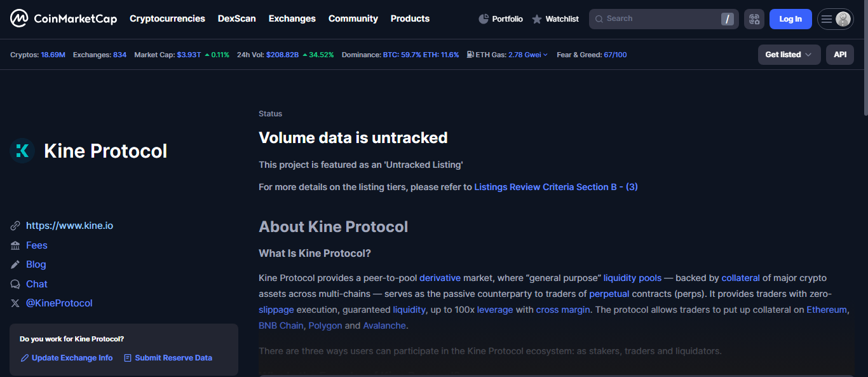Image resolution: width=868 pixels, height=377 pixels.
Task: Open the derivative glossary link
Action: [440, 278]
